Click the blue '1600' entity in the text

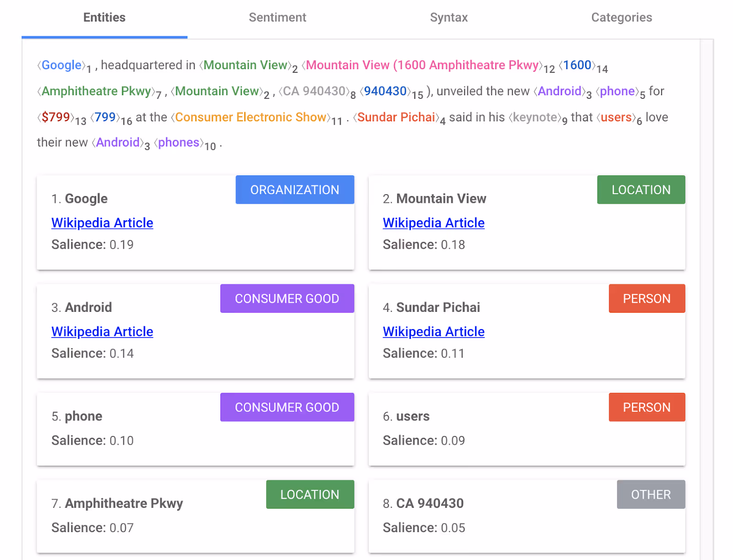tap(577, 65)
